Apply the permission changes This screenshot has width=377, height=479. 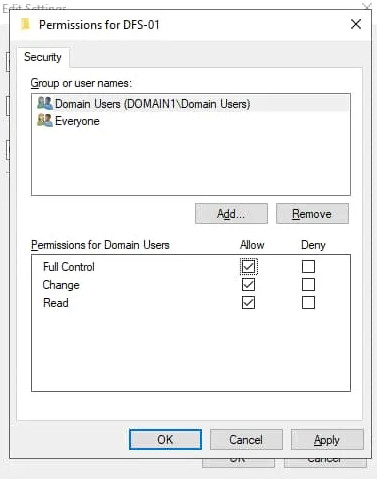click(x=327, y=439)
